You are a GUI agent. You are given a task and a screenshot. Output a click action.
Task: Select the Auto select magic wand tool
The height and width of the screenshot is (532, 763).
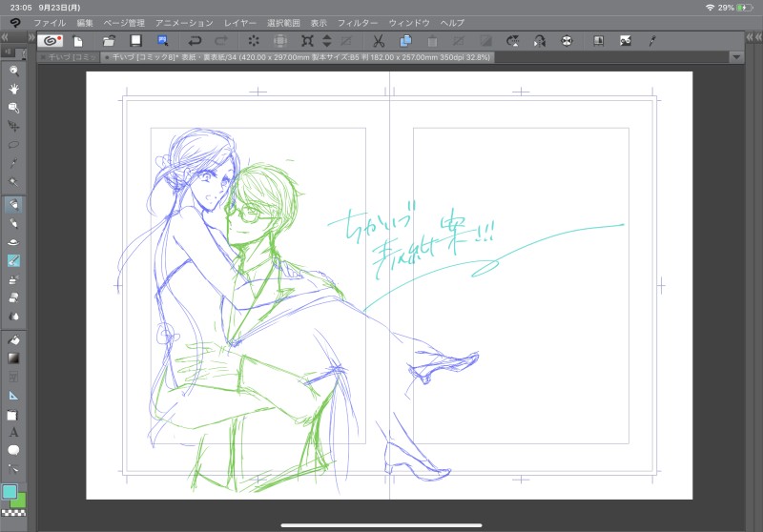click(13, 182)
